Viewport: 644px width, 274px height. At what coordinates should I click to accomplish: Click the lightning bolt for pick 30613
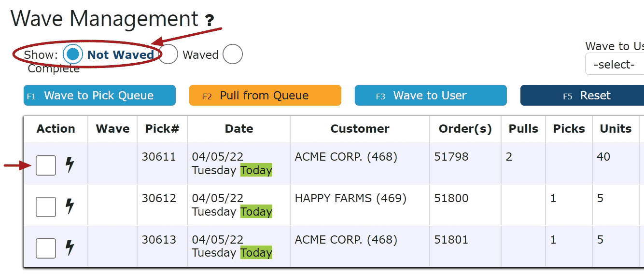(70, 247)
